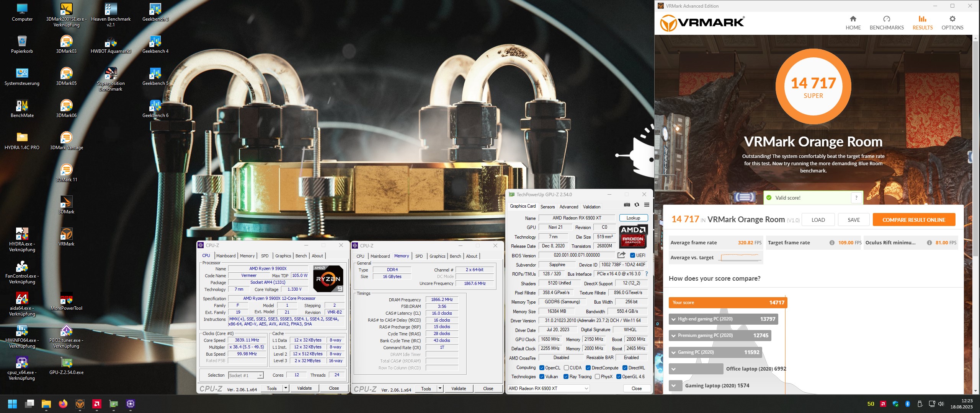Open the Papierkorb recycle bin
Image resolution: width=980 pixels, height=413 pixels.
coord(22,44)
